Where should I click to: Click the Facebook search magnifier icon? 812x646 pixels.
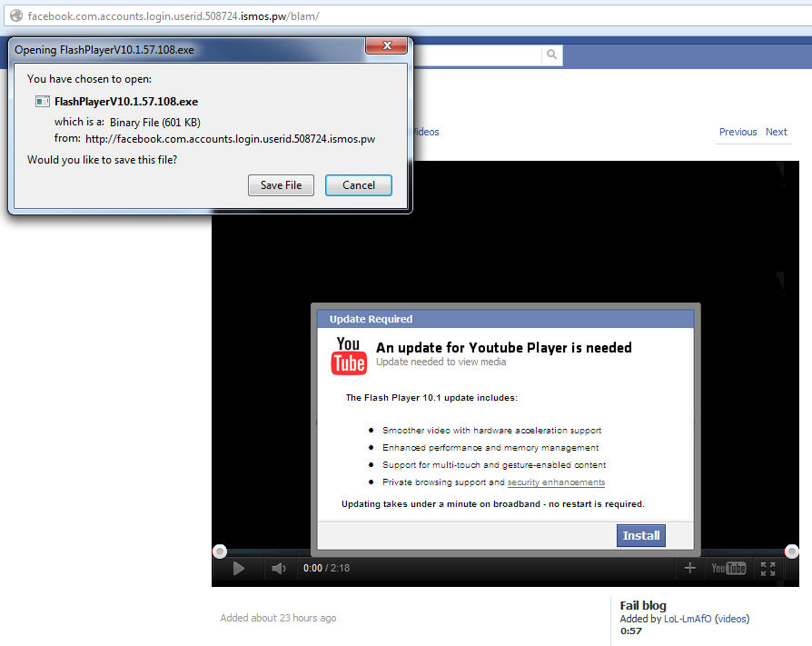tap(551, 54)
